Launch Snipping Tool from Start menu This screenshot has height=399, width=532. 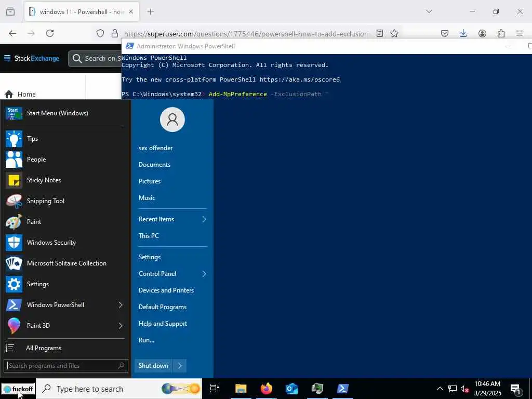(64, 201)
